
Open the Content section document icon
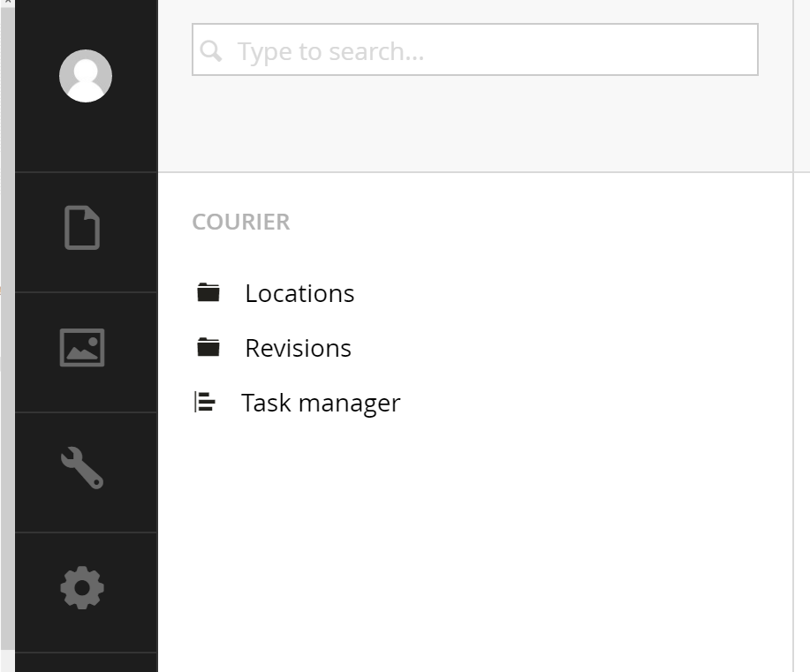82,228
